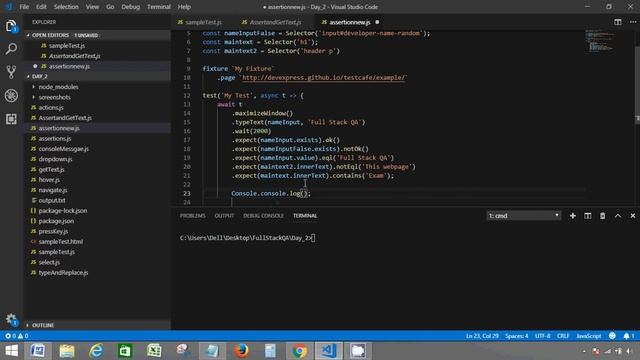Show the DEBUG CONSOLE panel tab

coord(263,216)
